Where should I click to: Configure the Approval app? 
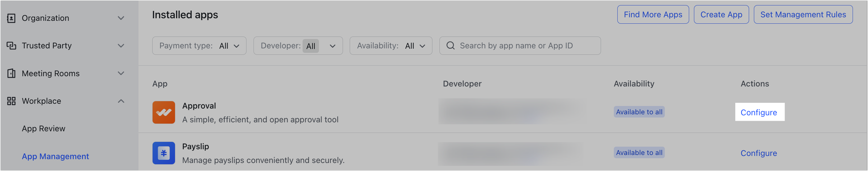(x=758, y=112)
